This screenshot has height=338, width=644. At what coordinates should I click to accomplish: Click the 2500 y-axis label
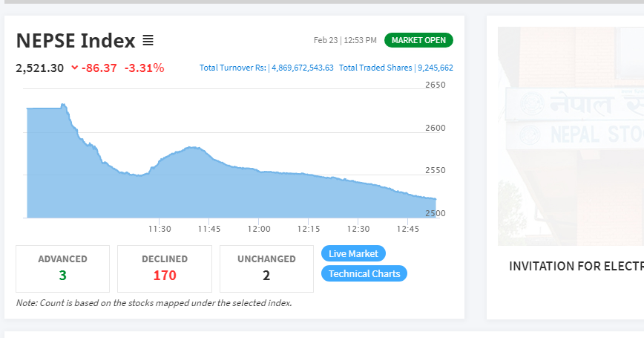click(x=436, y=213)
